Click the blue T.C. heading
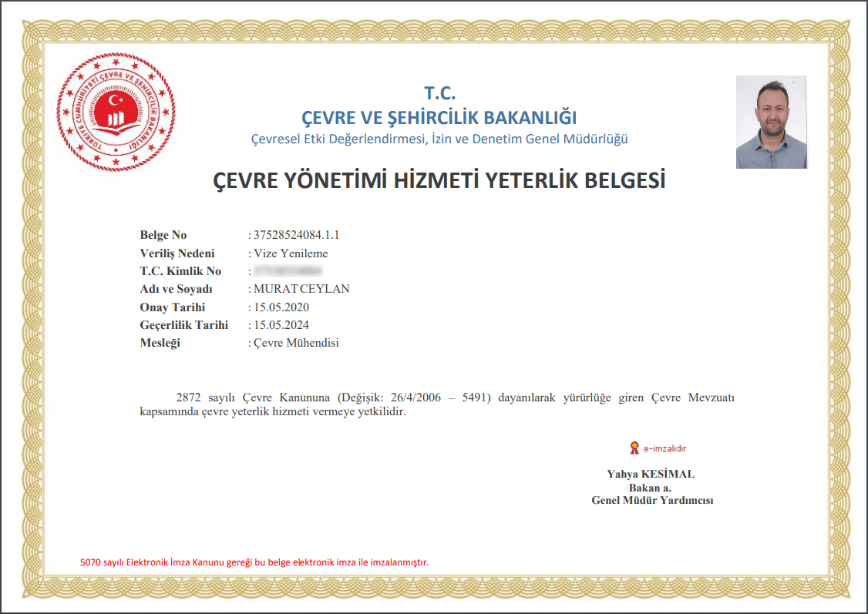 [x=440, y=94]
